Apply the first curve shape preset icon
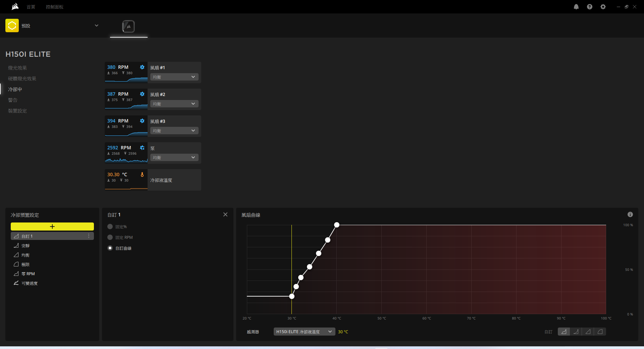Image resolution: width=644 pixels, height=349 pixels. (x=564, y=332)
